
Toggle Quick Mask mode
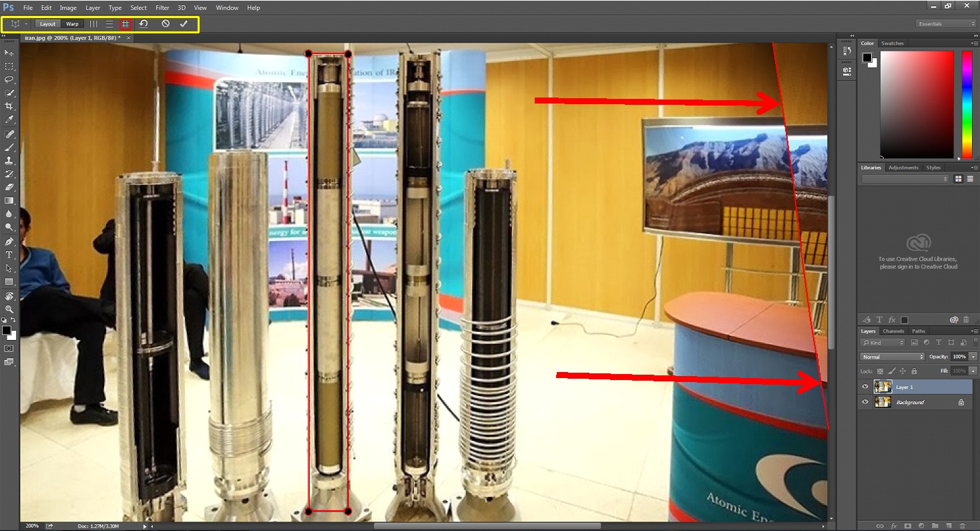[x=9, y=348]
